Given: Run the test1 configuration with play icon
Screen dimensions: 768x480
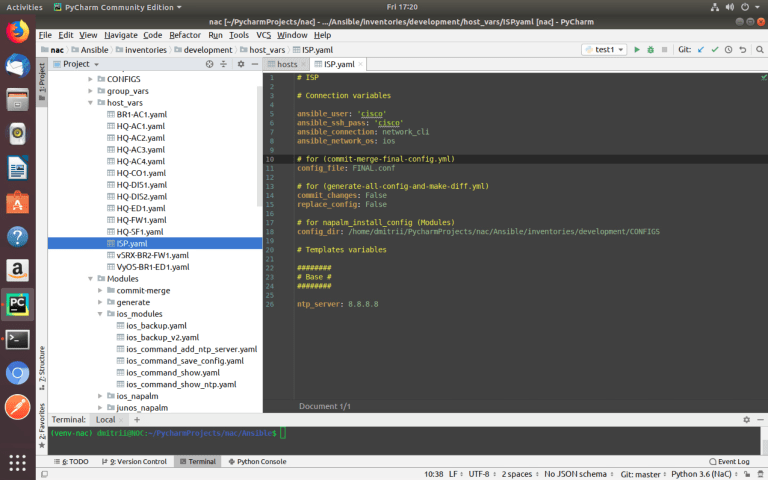Looking at the screenshot, I should pyautogui.click(x=637, y=49).
